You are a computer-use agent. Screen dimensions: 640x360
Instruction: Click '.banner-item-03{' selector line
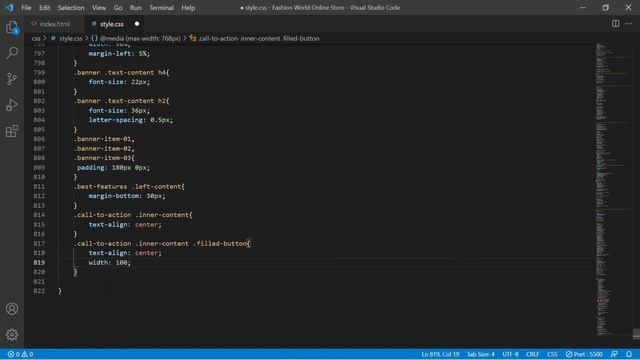tap(104, 158)
